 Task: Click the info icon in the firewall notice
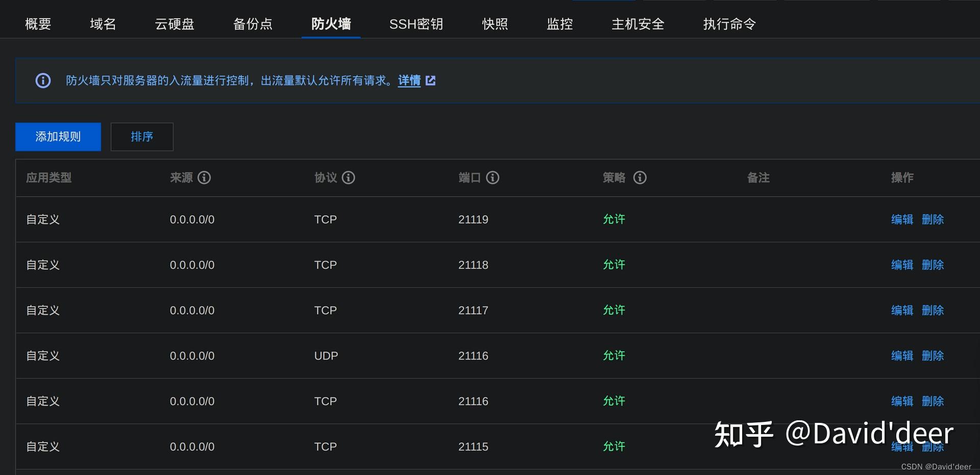coord(43,81)
